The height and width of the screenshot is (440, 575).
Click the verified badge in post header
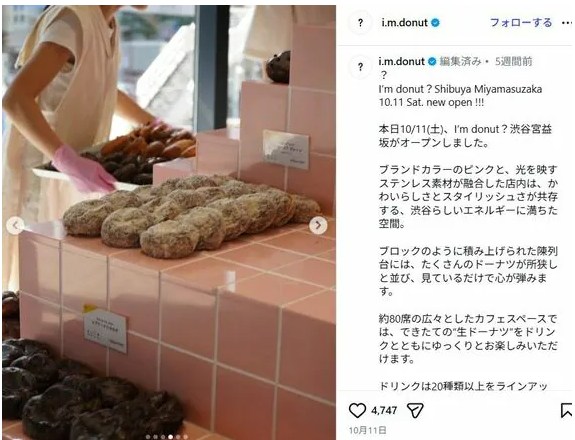[435, 23]
